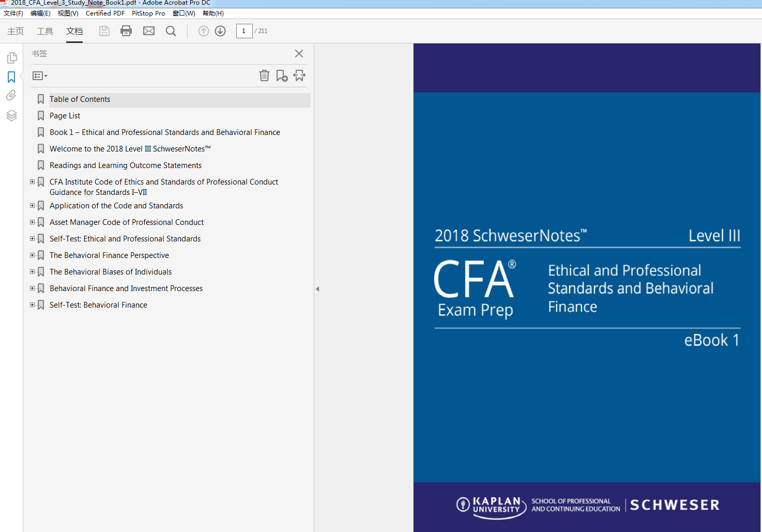Open Welcome to the 2018 Level III SchweserNotes bookmark
762x532 pixels.
pos(130,149)
